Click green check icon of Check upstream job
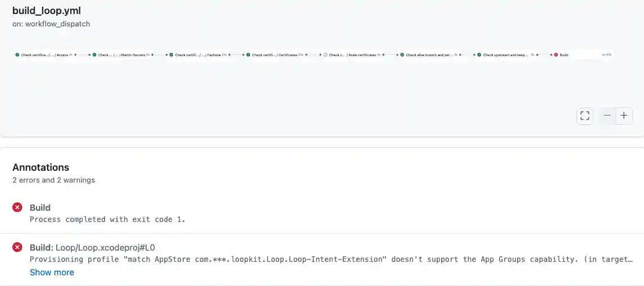Screen dimensions: 644x286 pyautogui.click(x=479, y=55)
